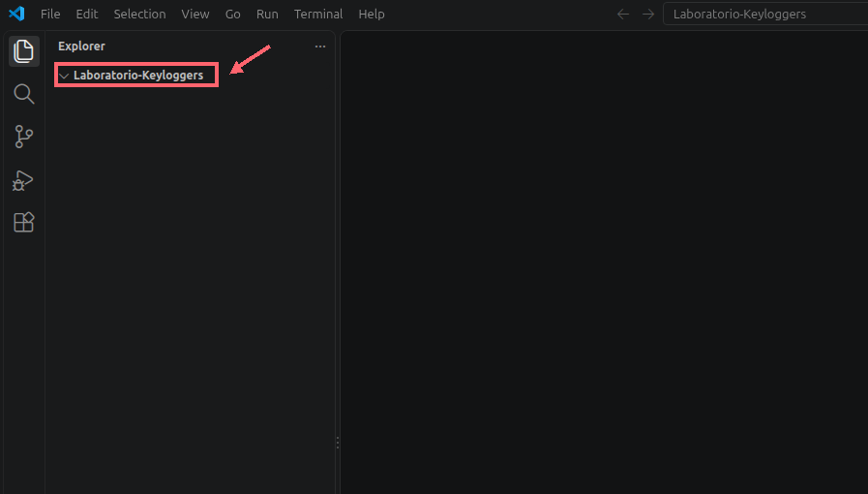Viewport: 868px width, 494px height.
Task: Select the Laboratorio-Keyloggers folder header text
Action: [x=138, y=76]
